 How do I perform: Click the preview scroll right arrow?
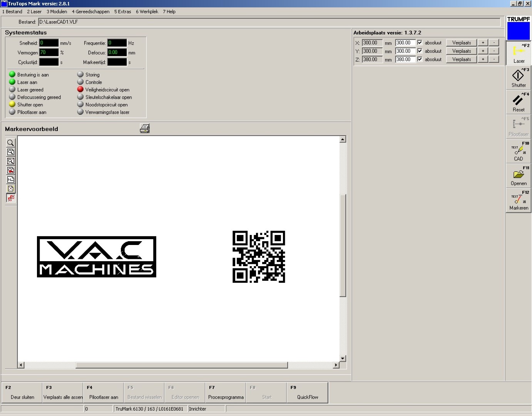[x=336, y=365]
